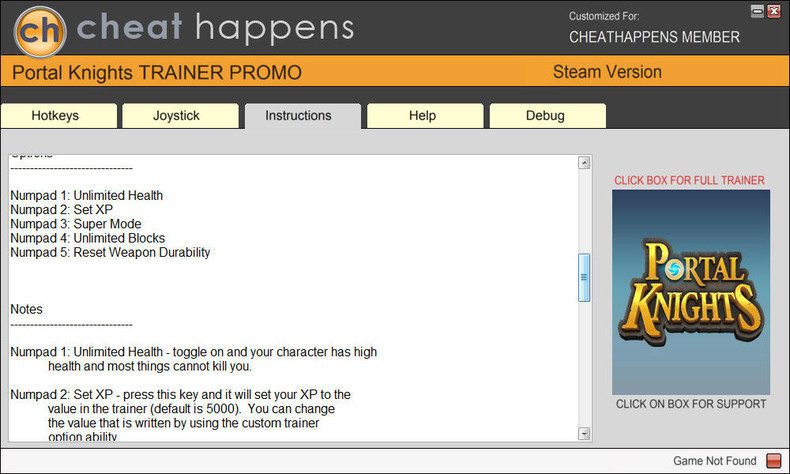Click the instructions scrollbar down arrow
Screen dimensions: 790x474
coord(584,433)
